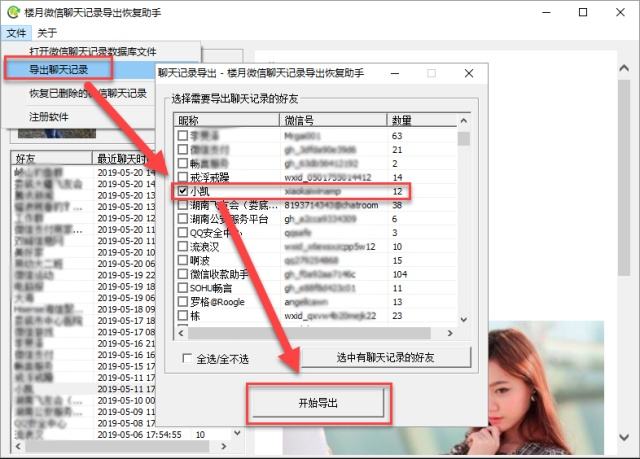Close the main 楼月 window

(x=620, y=12)
